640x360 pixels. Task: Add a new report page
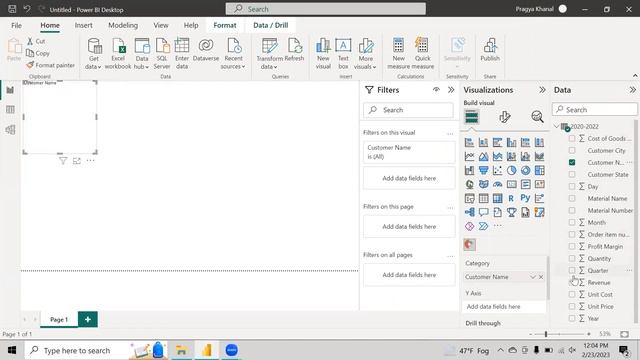click(88, 319)
